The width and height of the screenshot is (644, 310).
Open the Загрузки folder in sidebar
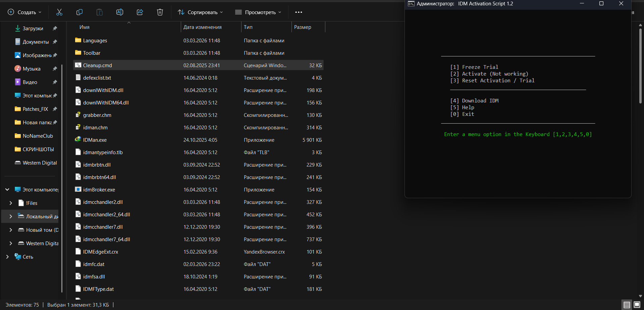pyautogui.click(x=33, y=29)
